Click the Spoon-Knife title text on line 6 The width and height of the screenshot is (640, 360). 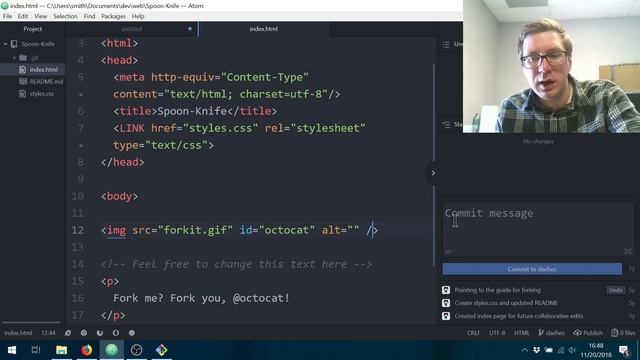(x=192, y=111)
